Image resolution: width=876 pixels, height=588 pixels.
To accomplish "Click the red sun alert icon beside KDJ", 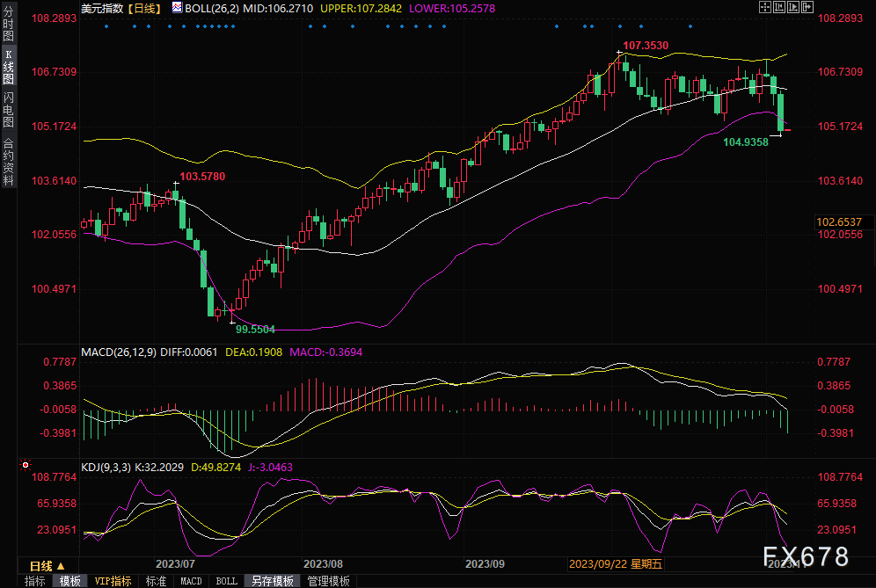I will tap(26, 465).
